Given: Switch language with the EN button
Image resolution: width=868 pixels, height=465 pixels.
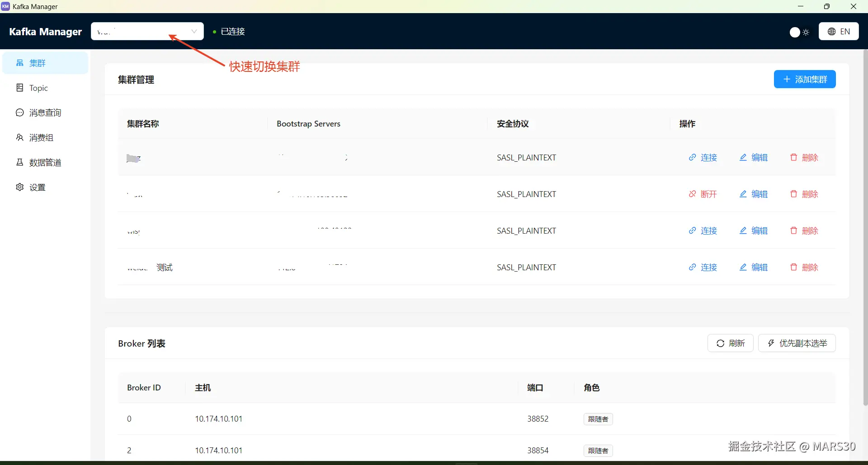Looking at the screenshot, I should click(x=839, y=32).
